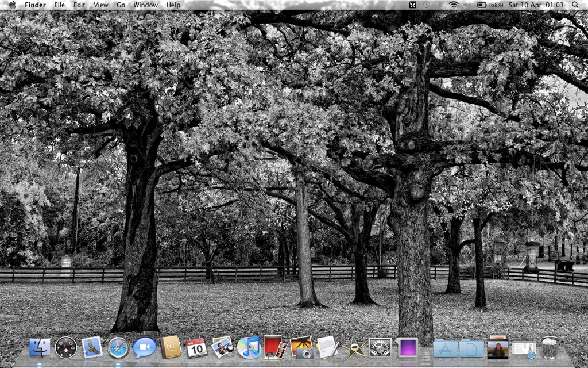The height and width of the screenshot is (368, 588).
Task: Launch iMovie star icon
Action: tap(354, 347)
